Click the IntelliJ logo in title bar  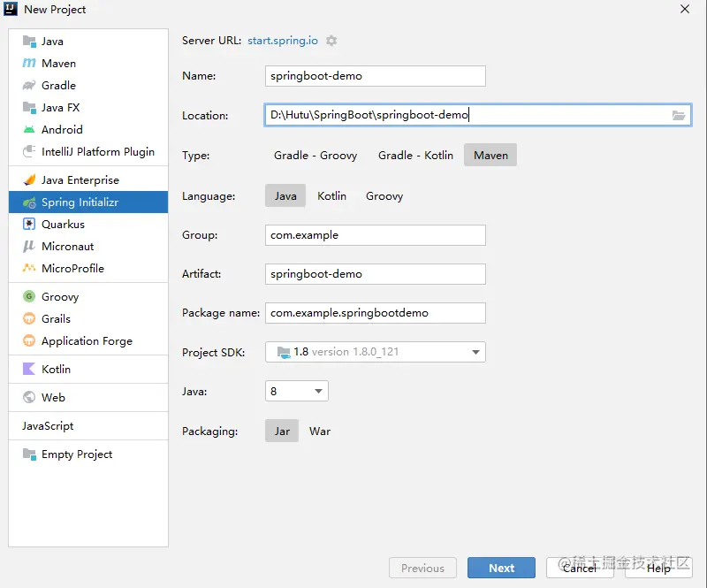coord(11,9)
